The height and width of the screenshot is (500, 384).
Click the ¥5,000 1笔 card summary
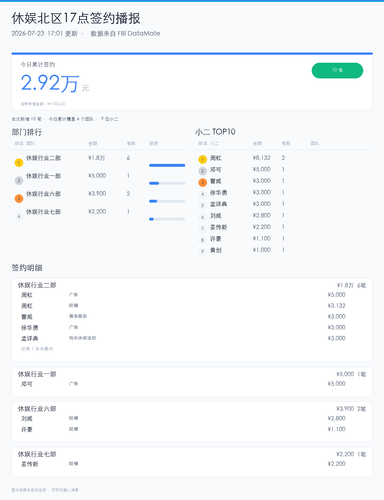351,374
